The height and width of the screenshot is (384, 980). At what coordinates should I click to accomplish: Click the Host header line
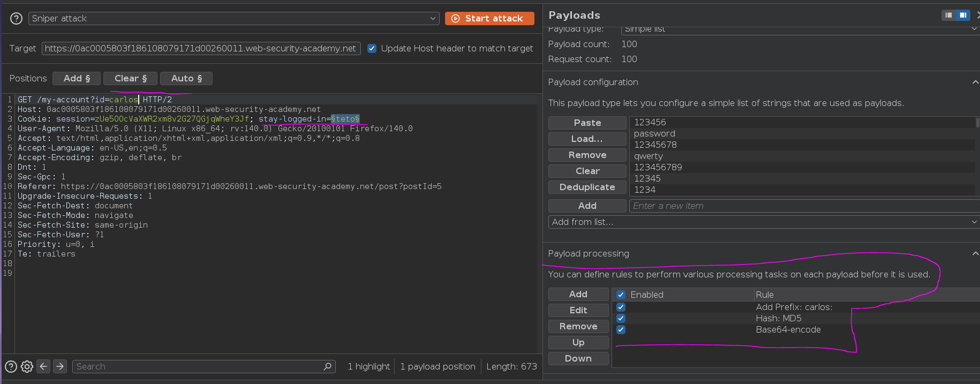pos(169,109)
